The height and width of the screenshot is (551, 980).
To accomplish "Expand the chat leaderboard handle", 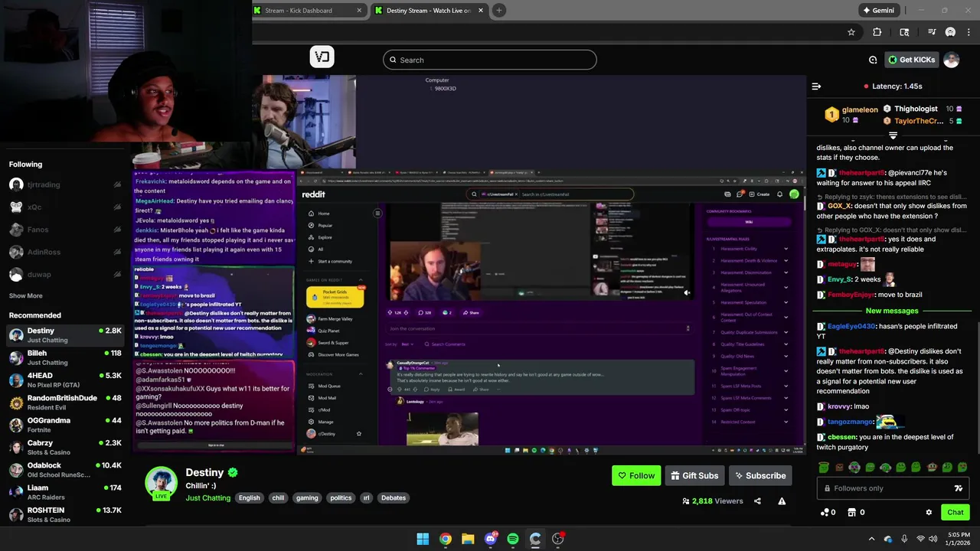I will (x=893, y=135).
